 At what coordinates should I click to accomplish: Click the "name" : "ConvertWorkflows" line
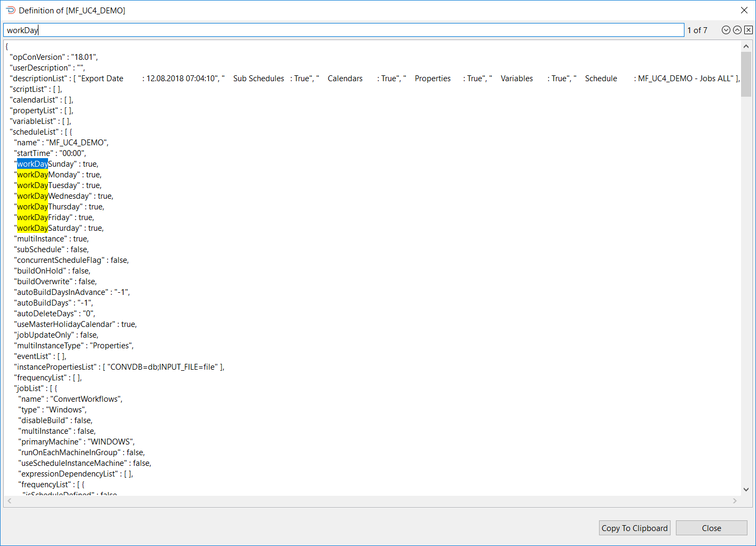70,399
